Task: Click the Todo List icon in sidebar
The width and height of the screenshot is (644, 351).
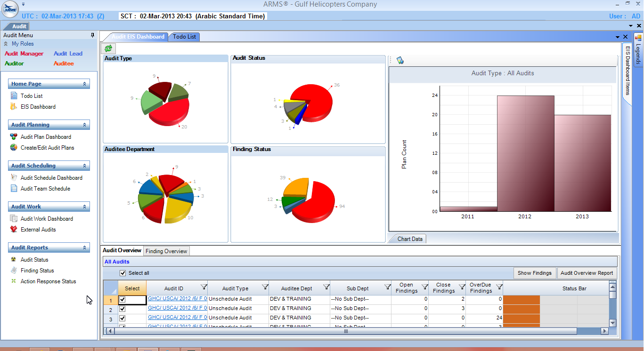Action: click(14, 96)
